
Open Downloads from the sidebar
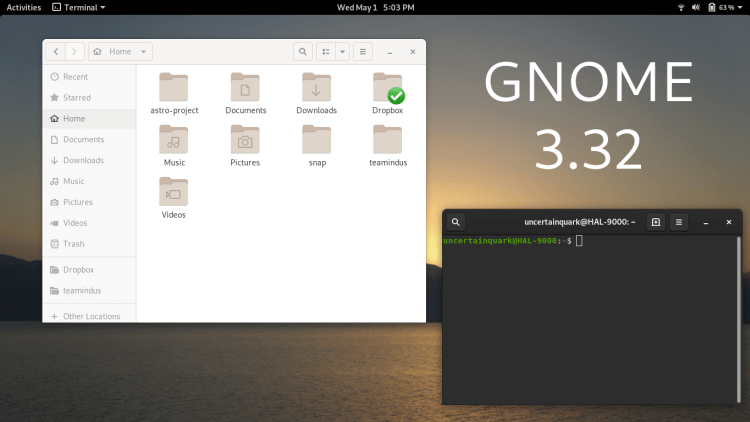coord(89,160)
